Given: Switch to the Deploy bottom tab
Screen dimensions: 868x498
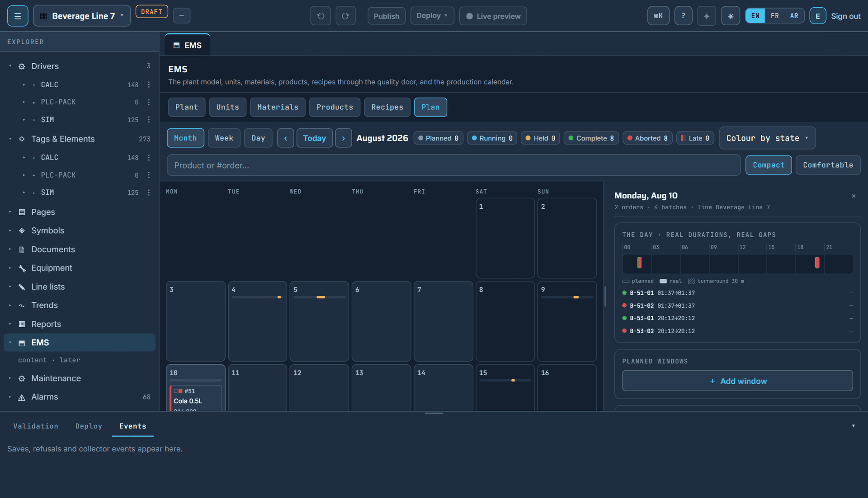Looking at the screenshot, I should pyautogui.click(x=89, y=426).
